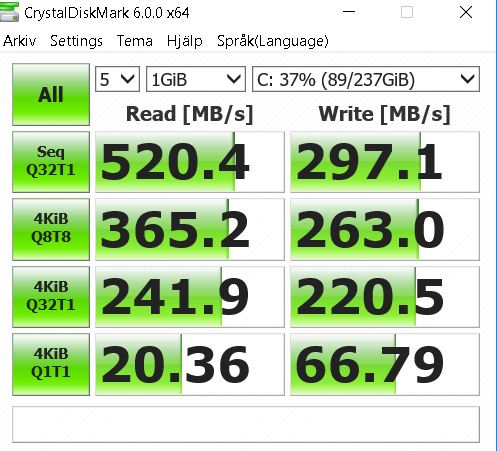This screenshot has height=451, width=497.
Task: Click the 4KiB Q1T1 write result 66.79
Action: (385, 364)
